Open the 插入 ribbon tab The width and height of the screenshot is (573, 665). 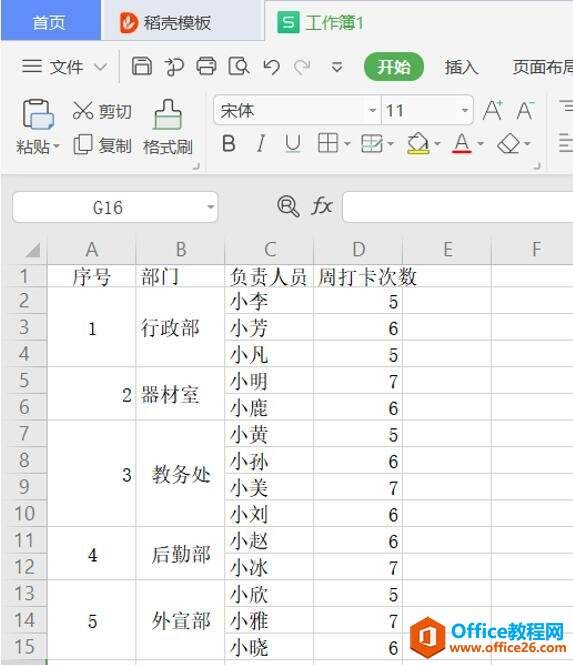pyautogui.click(x=461, y=67)
